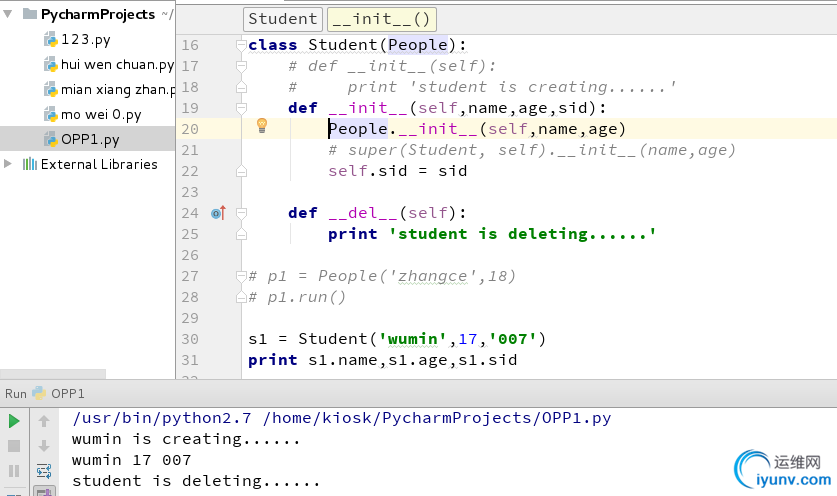The height and width of the screenshot is (496, 837).
Task: Click 'wumin' string on line 30
Action: (413, 339)
